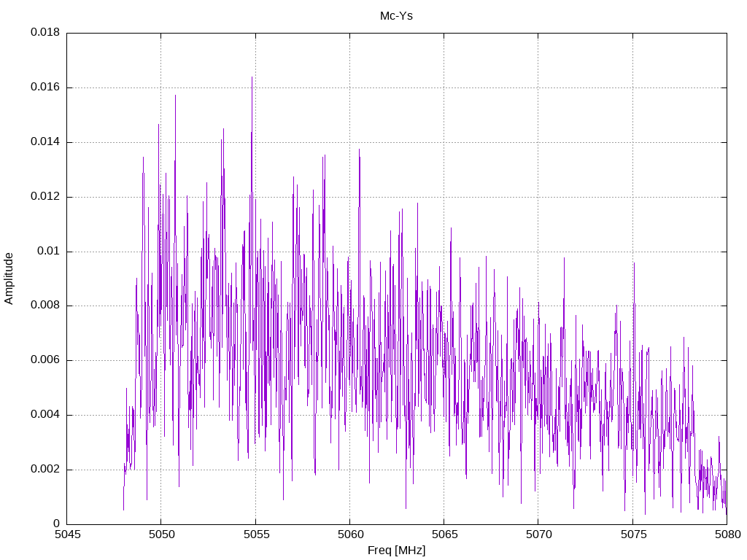
Task: Click the x-axis tick label 5050
Action: [x=161, y=534]
